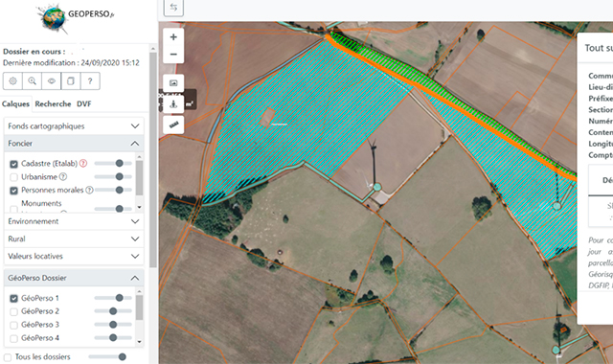
Task: Click the map zoom out minus button
Action: pyautogui.click(x=173, y=55)
